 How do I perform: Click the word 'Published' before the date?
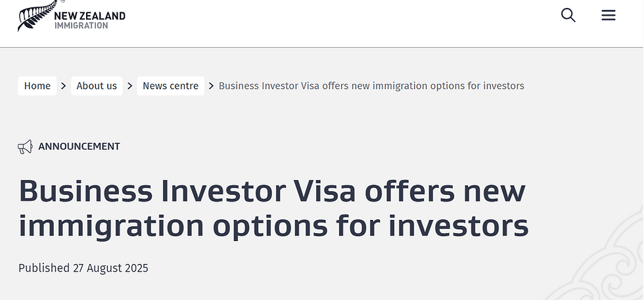click(44, 268)
